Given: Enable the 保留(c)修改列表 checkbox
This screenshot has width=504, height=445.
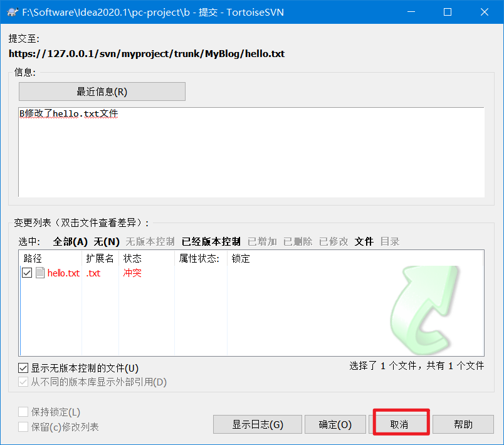Looking at the screenshot, I should tap(23, 427).
